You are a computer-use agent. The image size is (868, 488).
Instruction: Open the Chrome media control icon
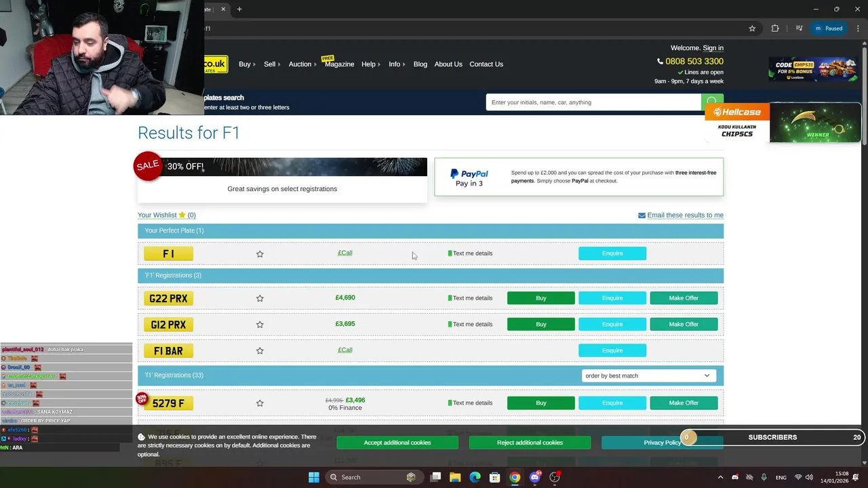tap(799, 28)
